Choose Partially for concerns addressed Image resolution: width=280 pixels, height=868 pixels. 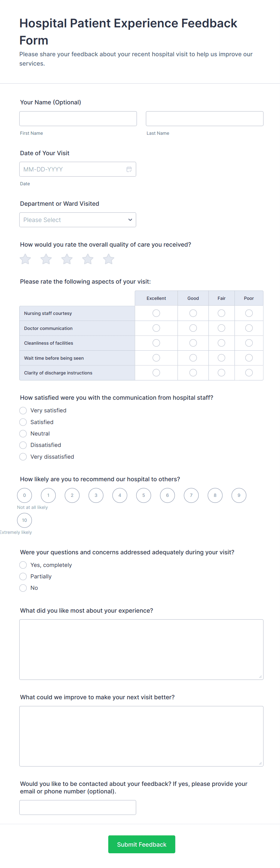[x=23, y=577]
